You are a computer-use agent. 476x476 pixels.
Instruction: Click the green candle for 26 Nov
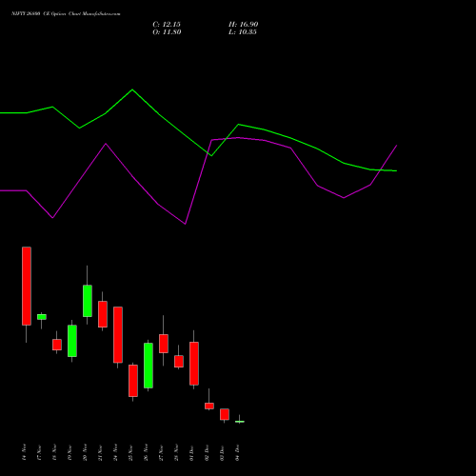[x=149, y=366]
